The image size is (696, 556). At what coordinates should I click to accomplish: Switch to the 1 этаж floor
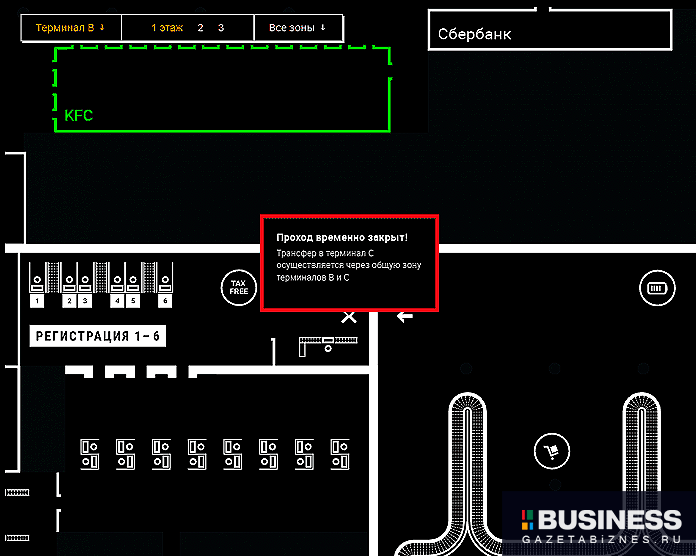[x=167, y=28]
